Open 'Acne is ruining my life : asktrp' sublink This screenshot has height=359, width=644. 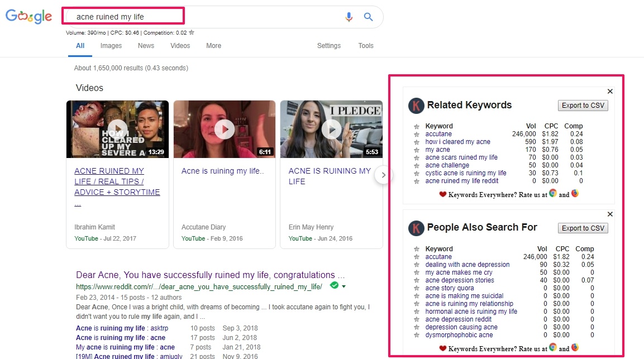[122, 328]
